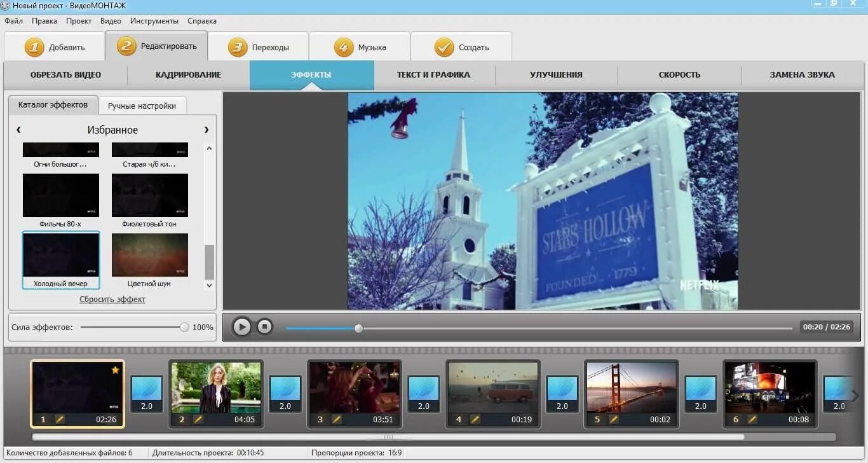The width and height of the screenshot is (868, 463).
Task: Select clip 4 with duration 00:19
Action: pyautogui.click(x=493, y=394)
